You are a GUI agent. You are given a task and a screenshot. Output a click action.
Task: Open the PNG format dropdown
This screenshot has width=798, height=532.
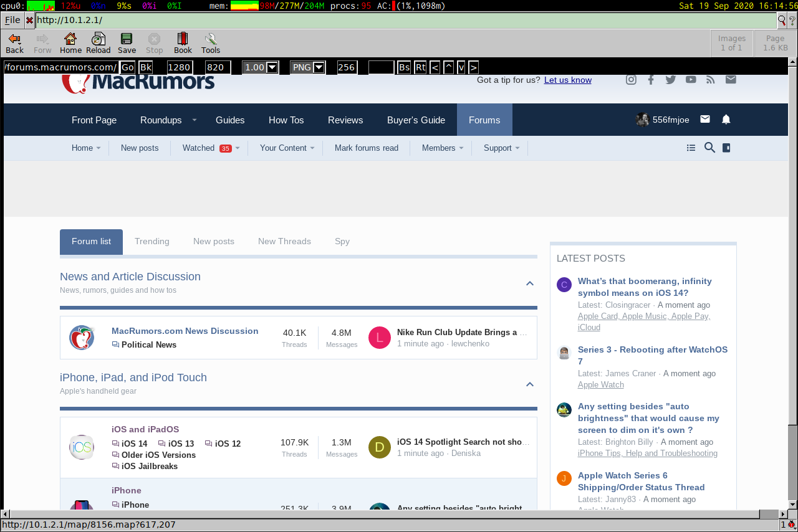[x=307, y=67]
